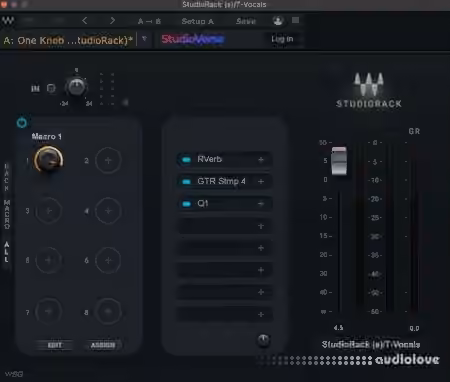
Task: Bypass the RVerb plugin
Action: click(x=186, y=160)
